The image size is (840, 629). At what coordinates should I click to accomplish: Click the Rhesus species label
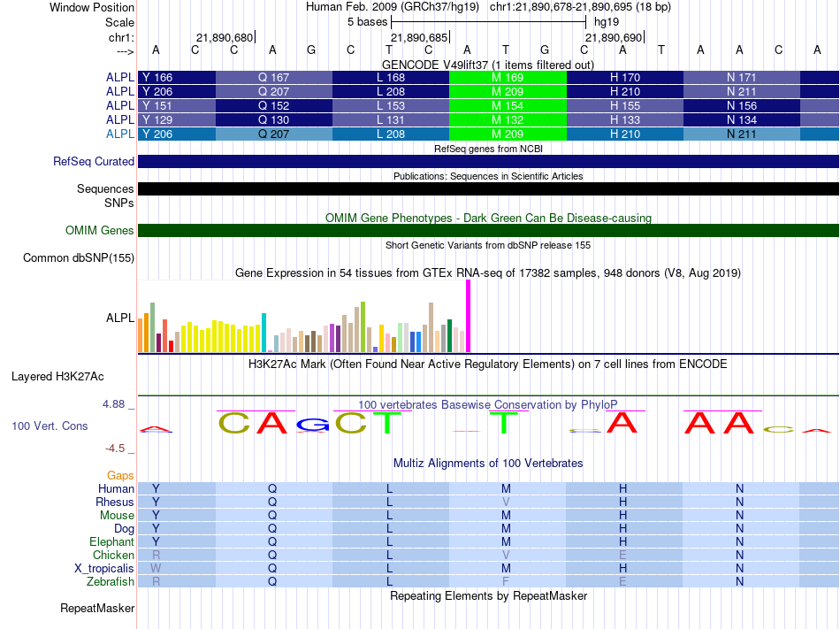coord(115,502)
